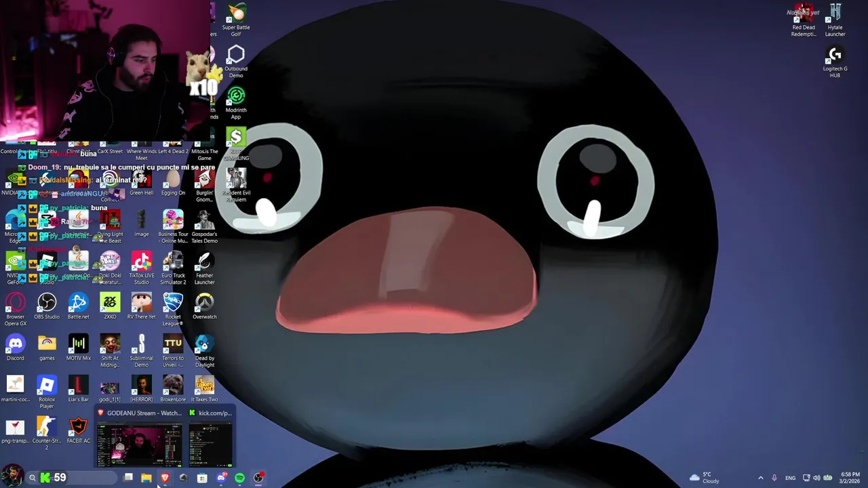Click the microphone tray icon
The image size is (868, 488).
tap(774, 478)
